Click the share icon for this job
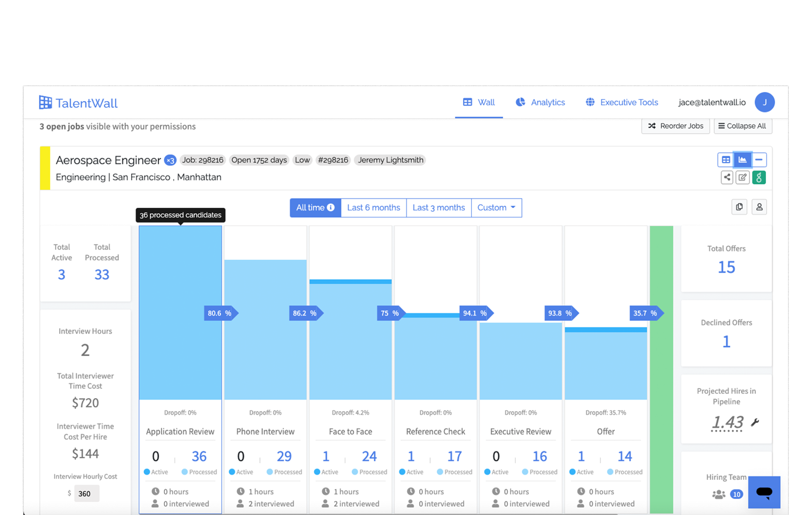812x515 pixels. coord(727,178)
